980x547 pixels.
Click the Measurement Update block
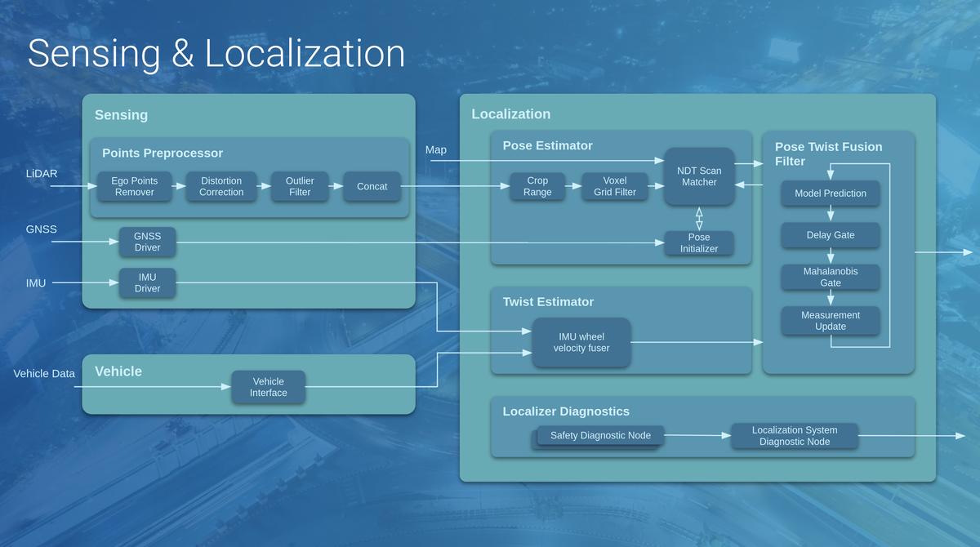(x=831, y=320)
